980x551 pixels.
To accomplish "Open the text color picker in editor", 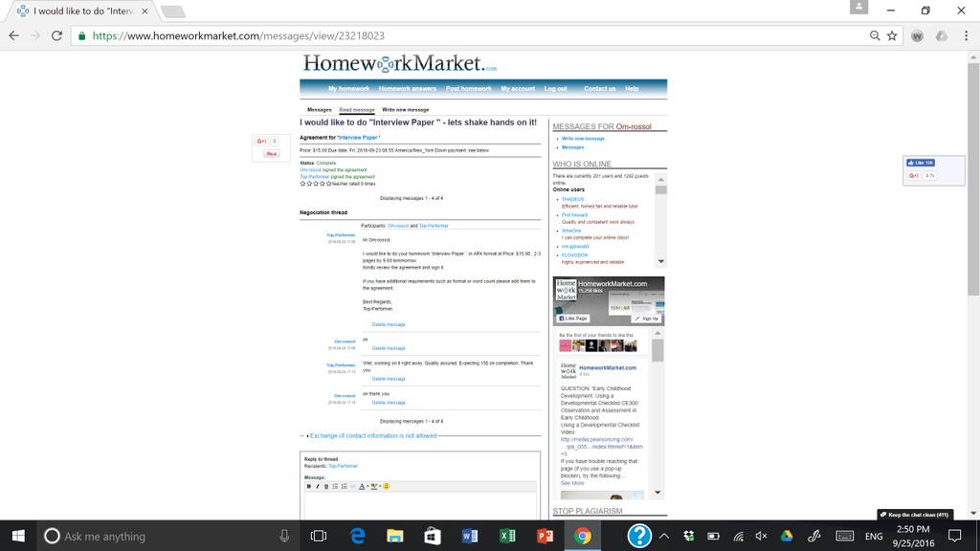I will [363, 486].
